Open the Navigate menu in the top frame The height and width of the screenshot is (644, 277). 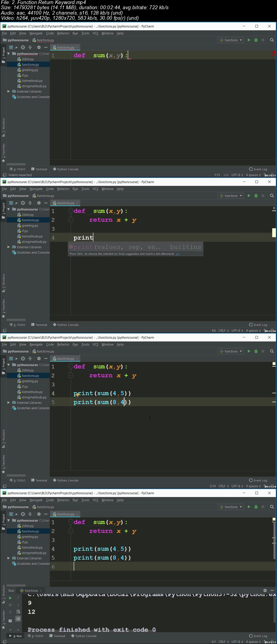(36, 33)
